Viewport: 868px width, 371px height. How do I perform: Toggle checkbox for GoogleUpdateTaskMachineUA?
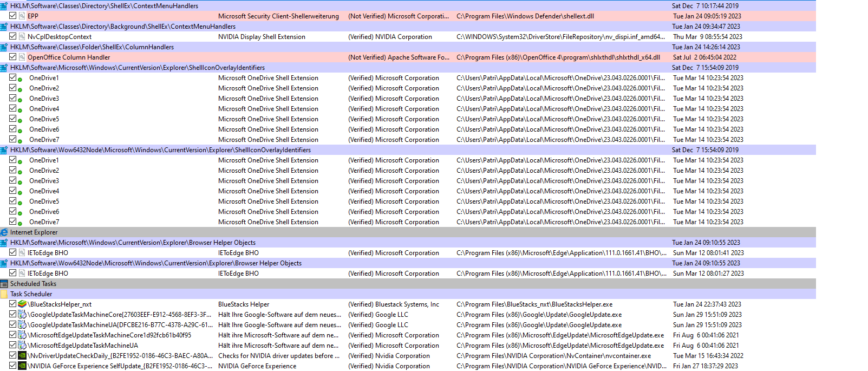tap(13, 324)
